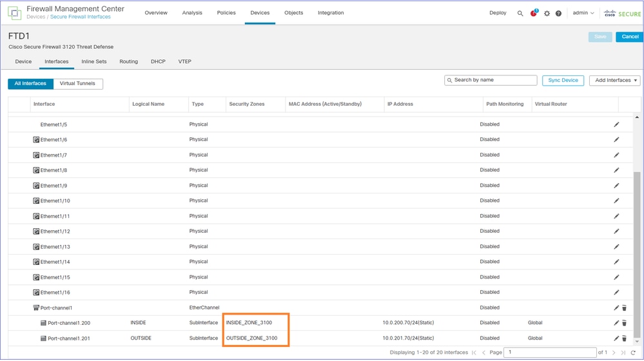Image resolution: width=644 pixels, height=361 pixels.
Task: Open the global search magnifier icon
Action: (x=520, y=13)
